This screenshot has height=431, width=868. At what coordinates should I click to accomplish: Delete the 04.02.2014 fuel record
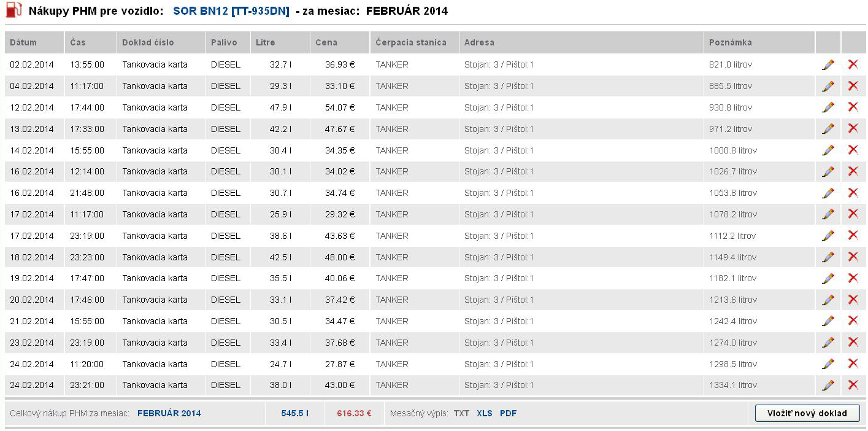pyautogui.click(x=853, y=86)
